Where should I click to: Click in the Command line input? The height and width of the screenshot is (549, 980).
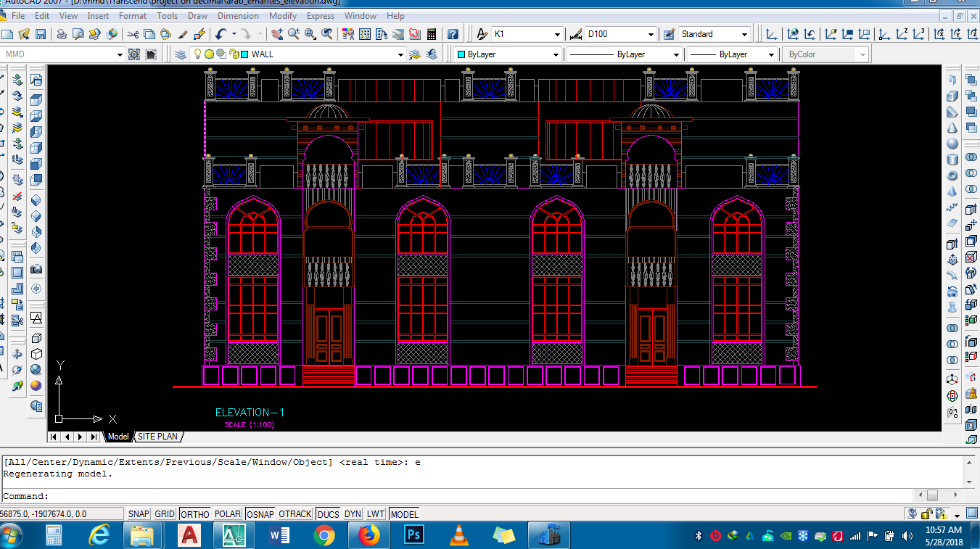coord(435,496)
